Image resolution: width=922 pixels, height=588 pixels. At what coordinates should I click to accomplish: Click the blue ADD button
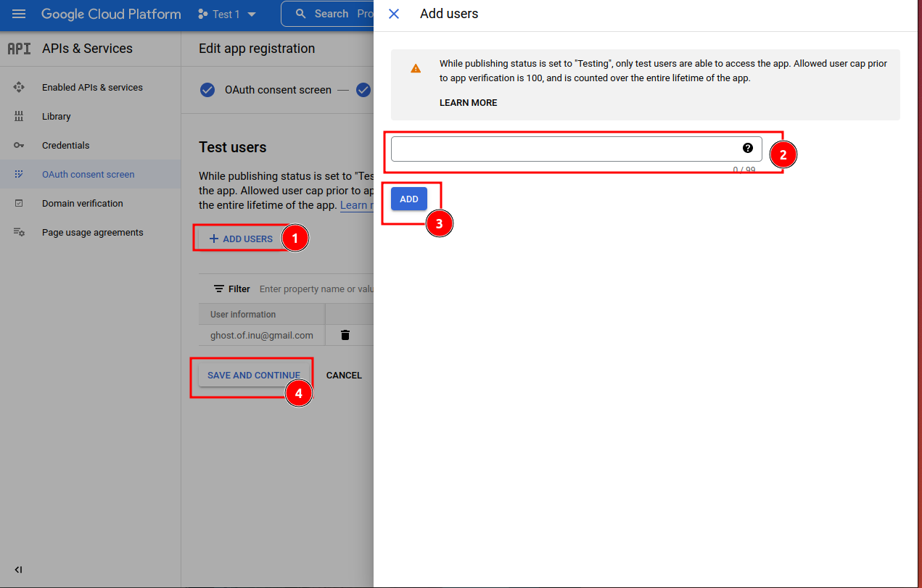click(x=409, y=199)
